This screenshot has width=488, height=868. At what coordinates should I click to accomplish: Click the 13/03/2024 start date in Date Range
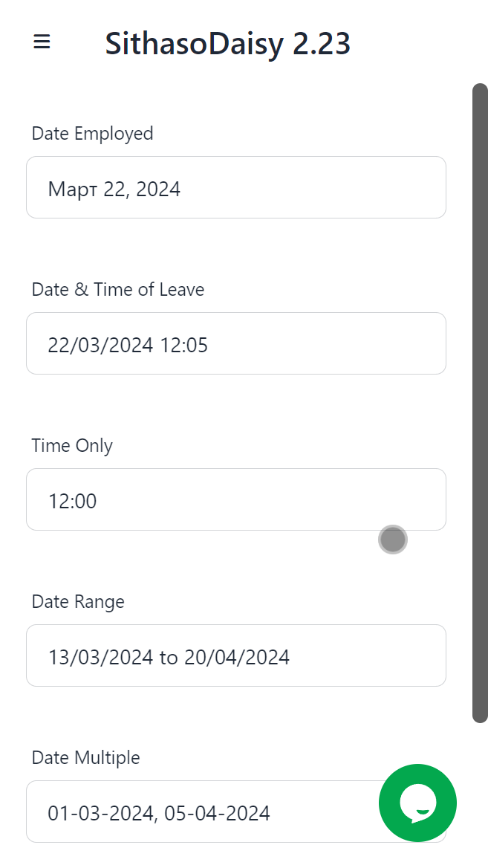(x=101, y=657)
